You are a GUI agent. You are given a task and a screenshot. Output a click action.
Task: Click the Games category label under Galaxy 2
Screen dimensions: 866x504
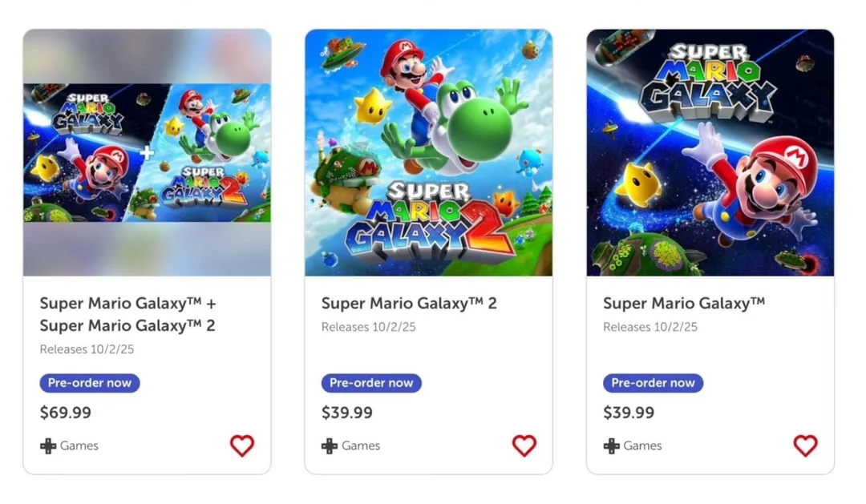[360, 446]
